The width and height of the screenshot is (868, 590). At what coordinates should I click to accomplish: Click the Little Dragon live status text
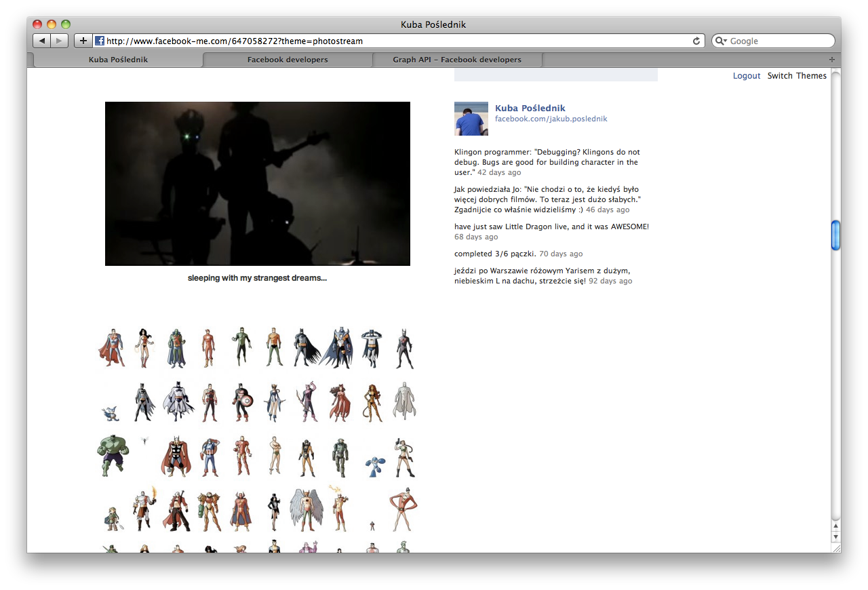click(551, 227)
